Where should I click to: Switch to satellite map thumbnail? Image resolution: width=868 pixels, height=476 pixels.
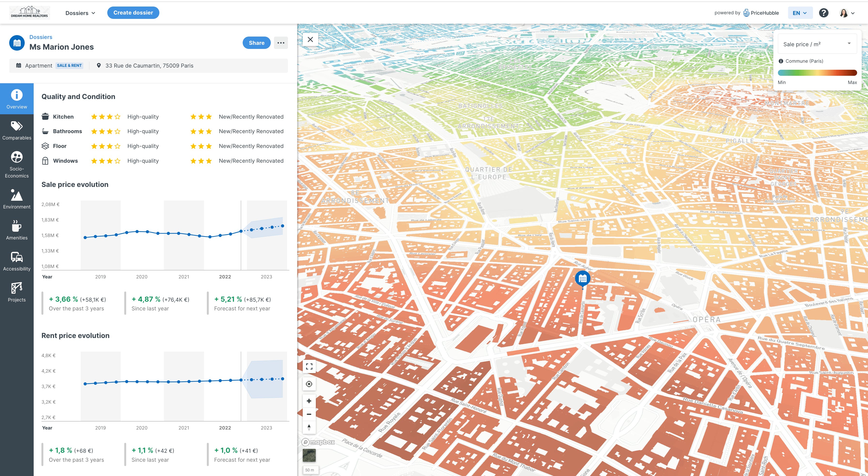(309, 455)
